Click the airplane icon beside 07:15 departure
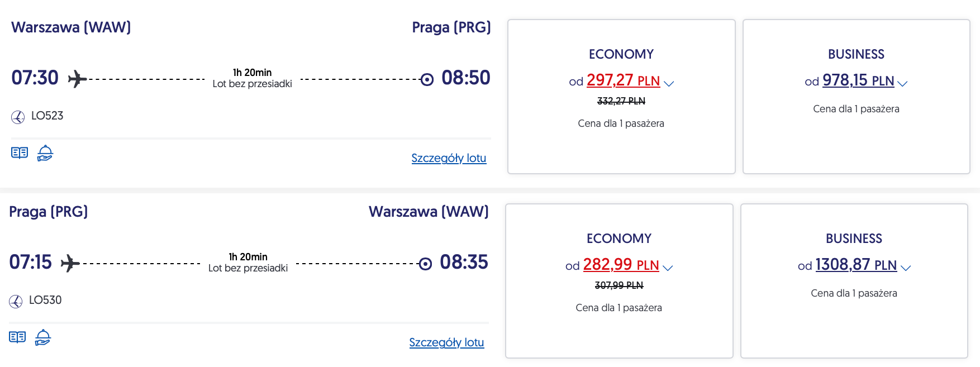The image size is (980, 367). point(70,263)
